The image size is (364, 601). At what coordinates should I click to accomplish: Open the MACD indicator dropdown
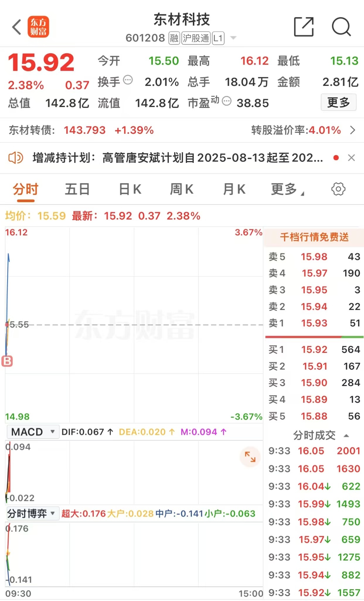33,432
